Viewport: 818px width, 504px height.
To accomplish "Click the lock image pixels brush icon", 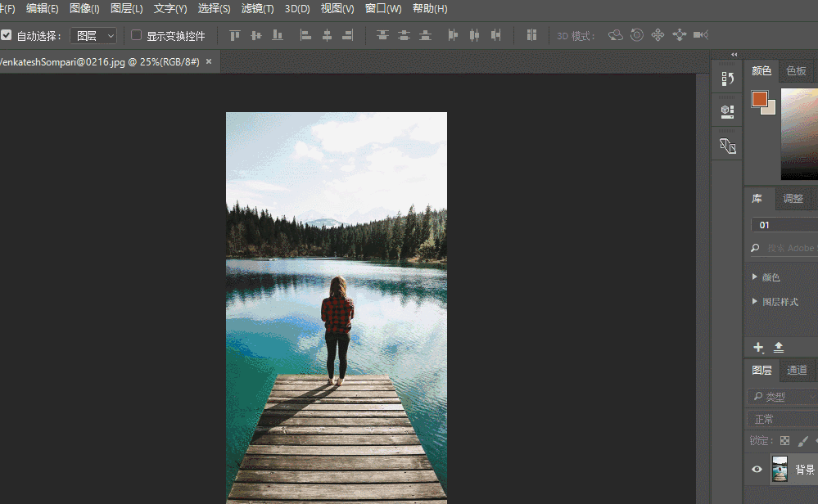I will 803,441.
